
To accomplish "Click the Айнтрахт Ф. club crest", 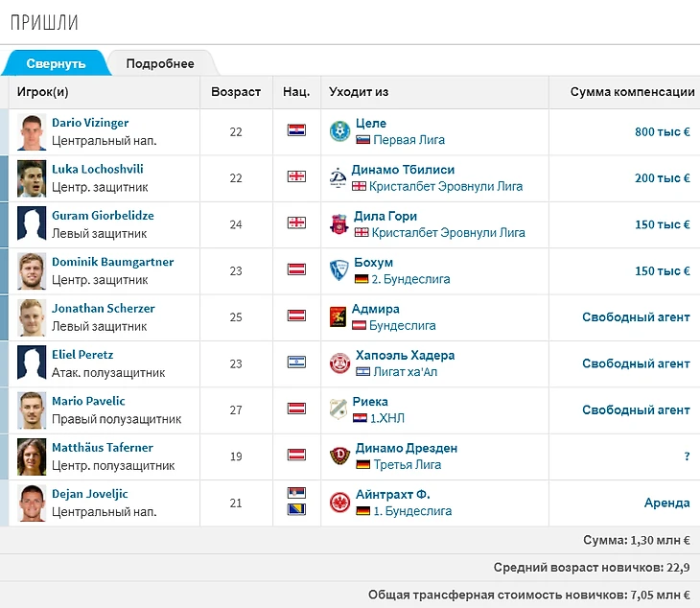I will point(338,503).
